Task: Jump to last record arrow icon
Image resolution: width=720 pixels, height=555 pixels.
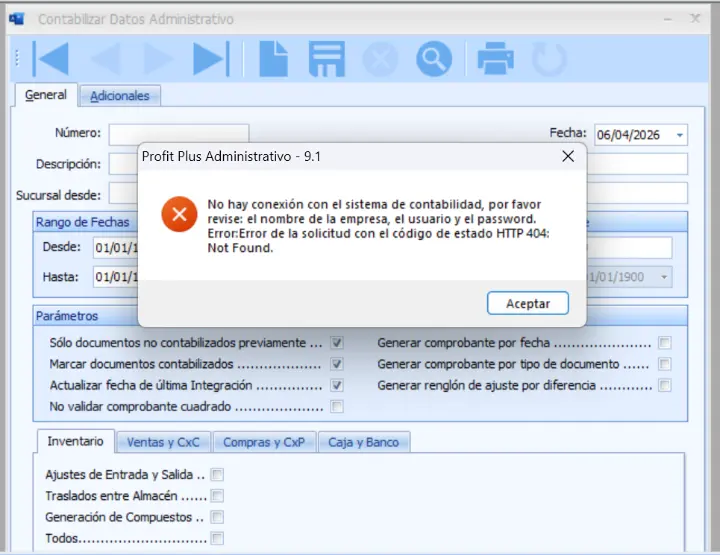Action: (x=210, y=60)
